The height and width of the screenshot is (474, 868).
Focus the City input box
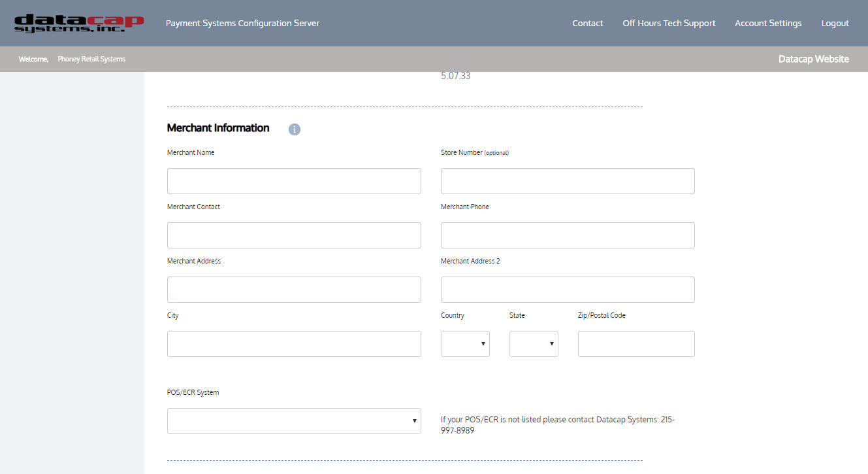294,344
